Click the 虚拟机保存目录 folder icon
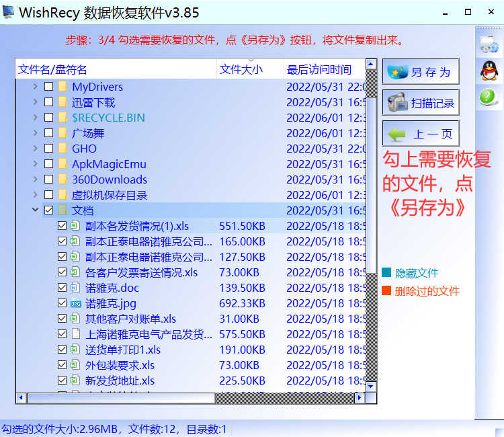 tap(62, 194)
